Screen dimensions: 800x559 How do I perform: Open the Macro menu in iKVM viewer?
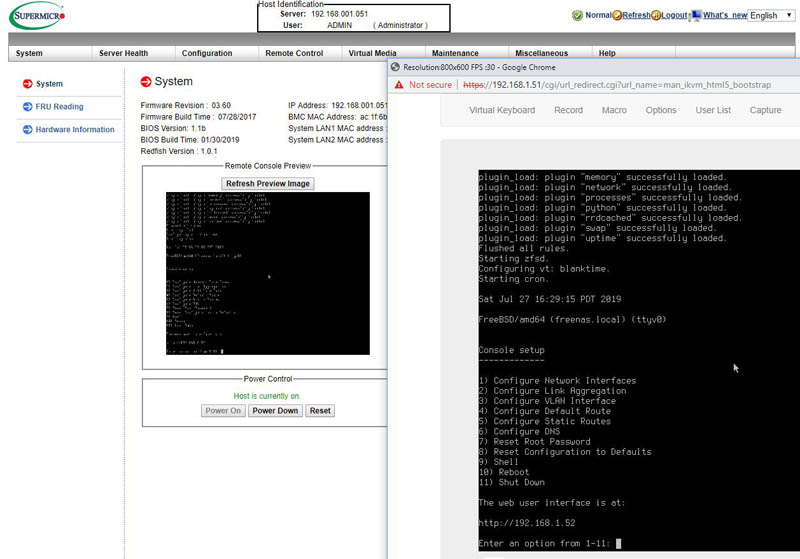pos(614,110)
